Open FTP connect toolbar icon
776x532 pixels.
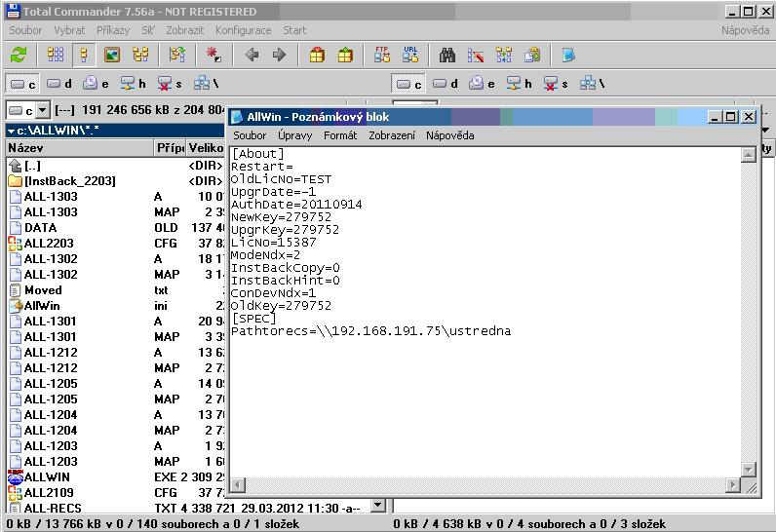(x=381, y=55)
